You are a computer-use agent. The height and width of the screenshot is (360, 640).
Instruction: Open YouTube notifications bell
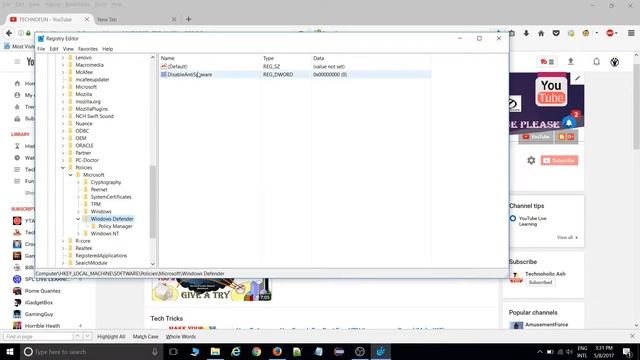(596, 62)
